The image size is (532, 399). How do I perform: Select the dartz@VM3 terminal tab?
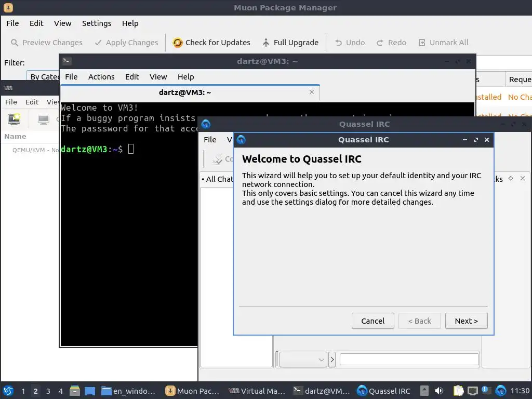coord(185,92)
